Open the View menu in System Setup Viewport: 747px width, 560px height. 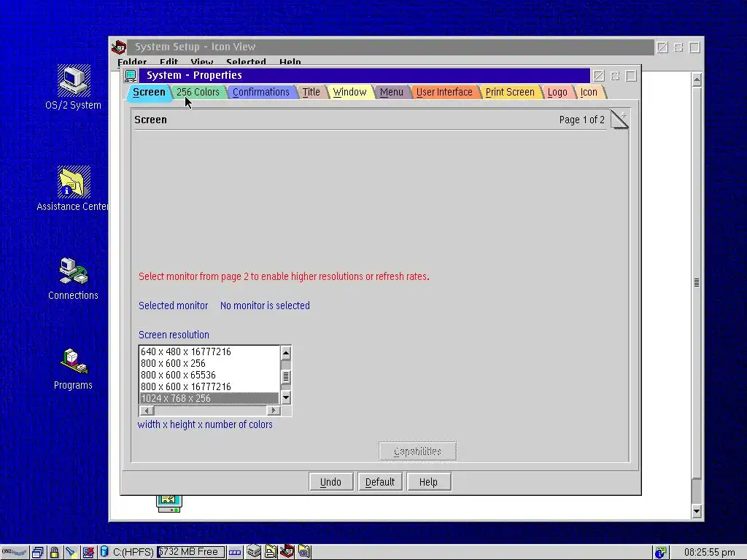pos(201,62)
